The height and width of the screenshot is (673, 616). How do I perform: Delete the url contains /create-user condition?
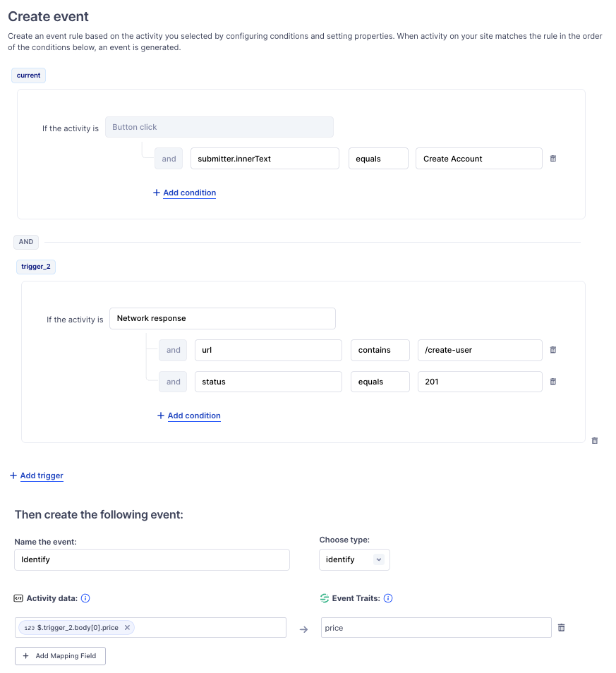[x=553, y=350]
